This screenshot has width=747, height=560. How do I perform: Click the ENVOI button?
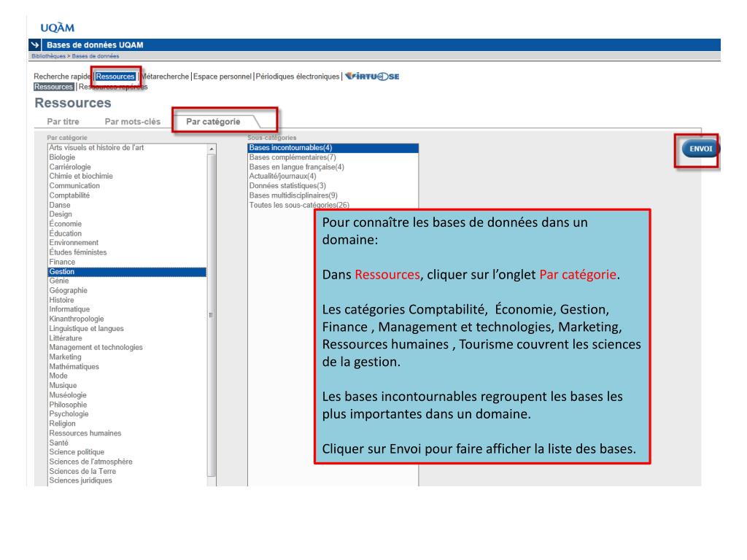coord(700,149)
